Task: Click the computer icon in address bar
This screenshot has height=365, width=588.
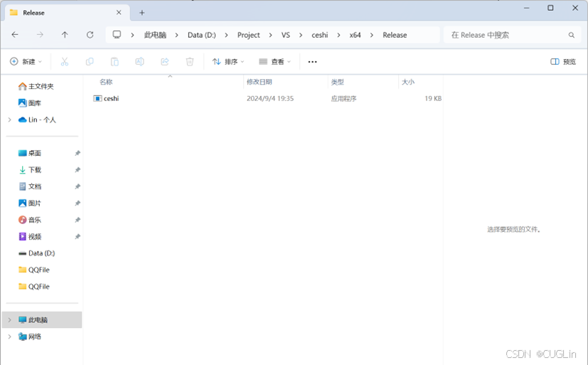Action: 117,35
